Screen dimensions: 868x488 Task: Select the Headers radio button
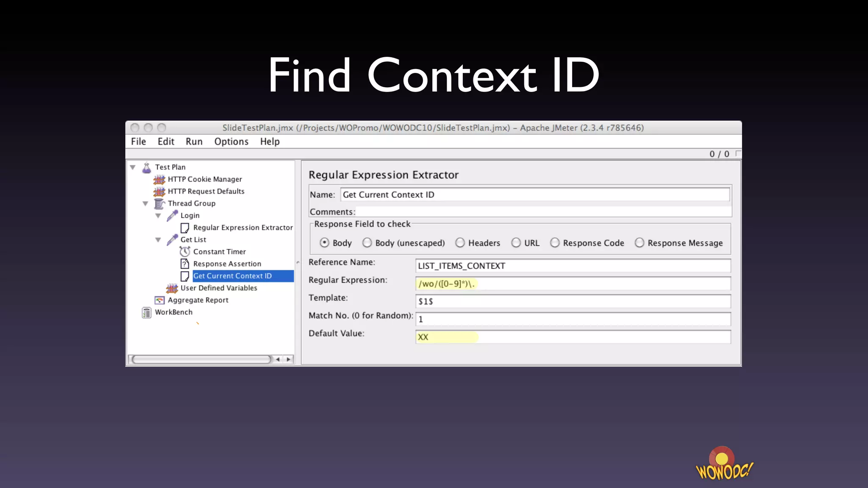pyautogui.click(x=460, y=243)
